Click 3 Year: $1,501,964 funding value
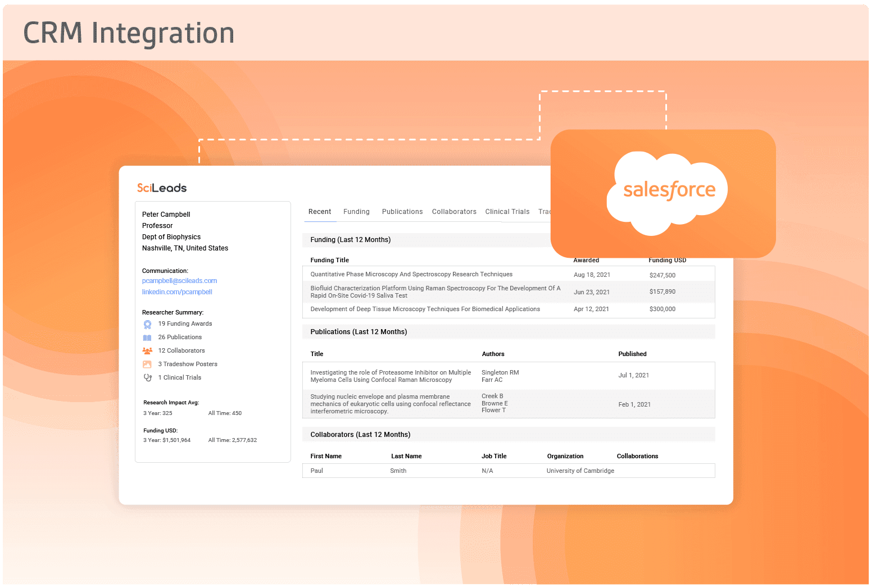This screenshot has width=871, height=588. coord(167,440)
